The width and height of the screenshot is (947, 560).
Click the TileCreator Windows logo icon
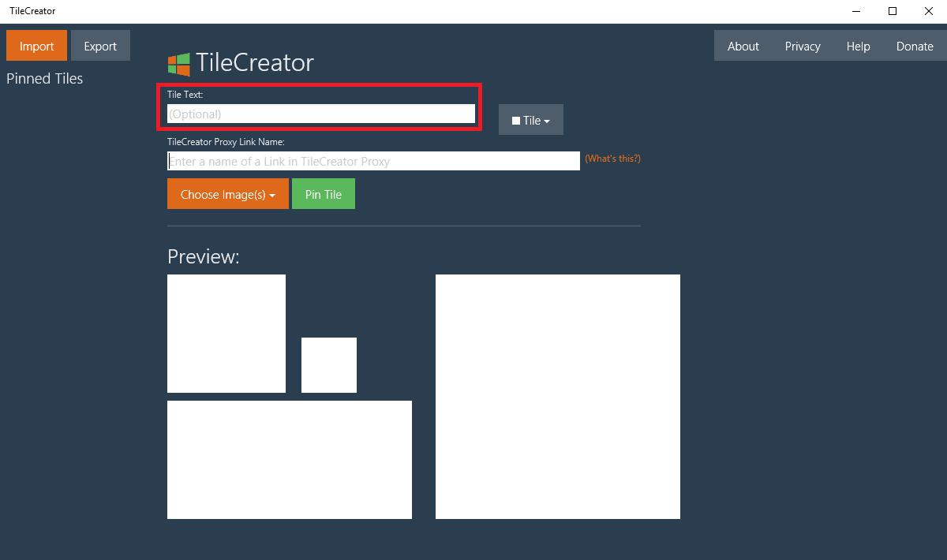pyautogui.click(x=178, y=64)
